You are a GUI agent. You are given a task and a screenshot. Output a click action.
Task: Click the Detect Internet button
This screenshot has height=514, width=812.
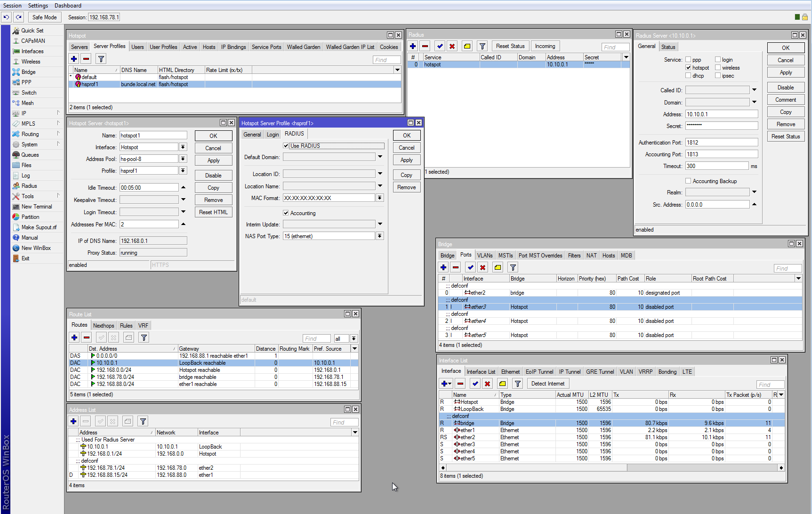pos(547,383)
